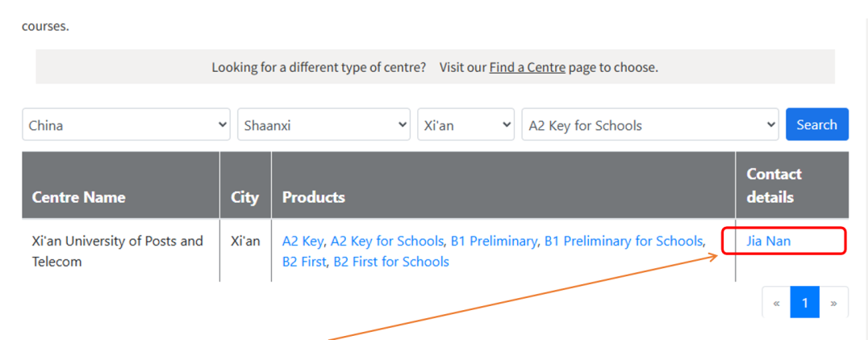
Task: Open B1 Preliminary for Schools link
Action: 624,241
